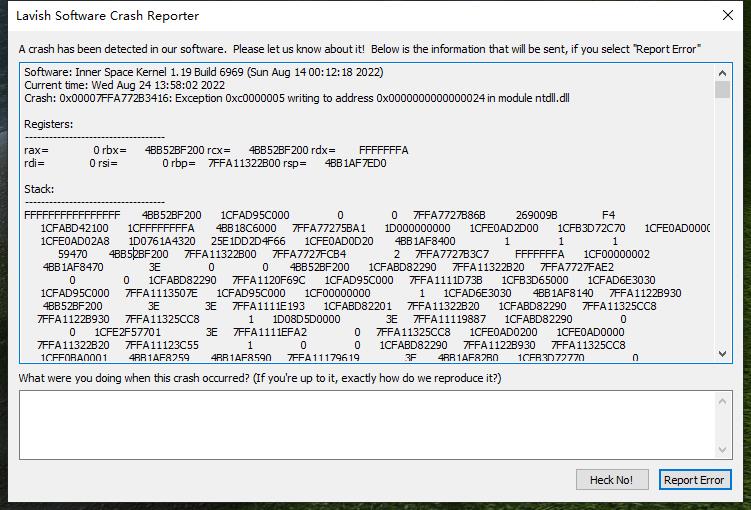Close the Lavish Software Crash Reporter window
Image resolution: width=751 pixels, height=510 pixels.
pyautogui.click(x=728, y=15)
